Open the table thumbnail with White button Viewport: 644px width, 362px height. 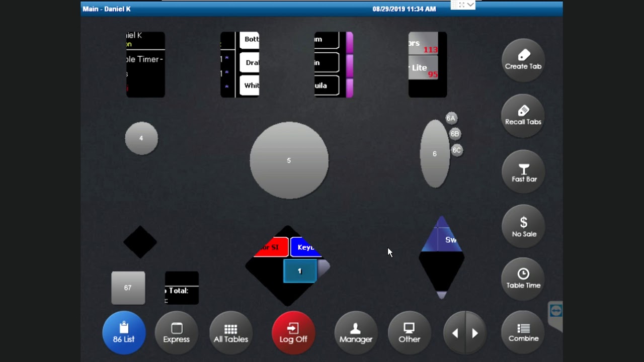click(x=240, y=64)
